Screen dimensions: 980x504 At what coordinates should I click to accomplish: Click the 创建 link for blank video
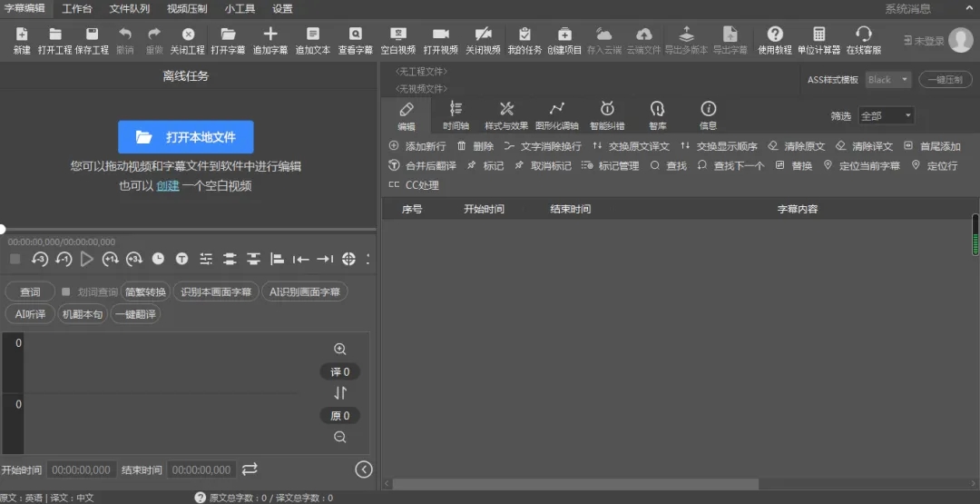168,185
